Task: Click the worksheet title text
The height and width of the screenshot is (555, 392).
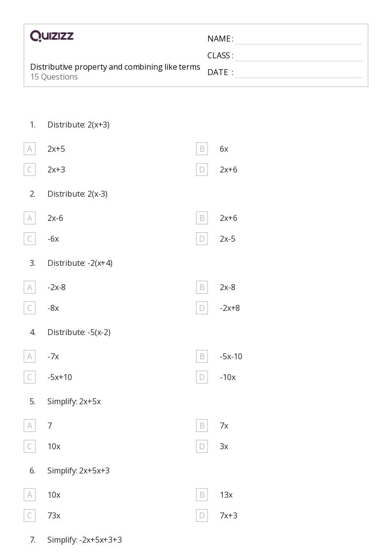Action: coord(115,67)
